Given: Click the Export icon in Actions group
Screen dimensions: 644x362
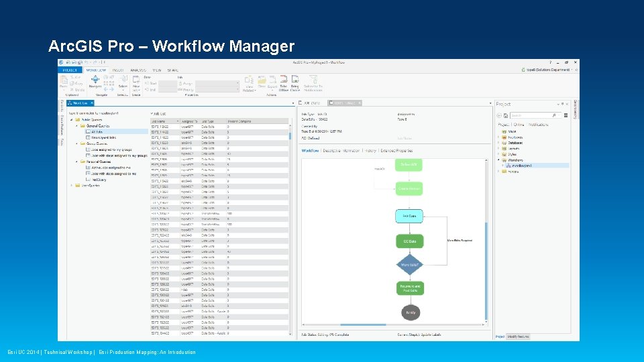Looking at the screenshot, I should tap(272, 79).
